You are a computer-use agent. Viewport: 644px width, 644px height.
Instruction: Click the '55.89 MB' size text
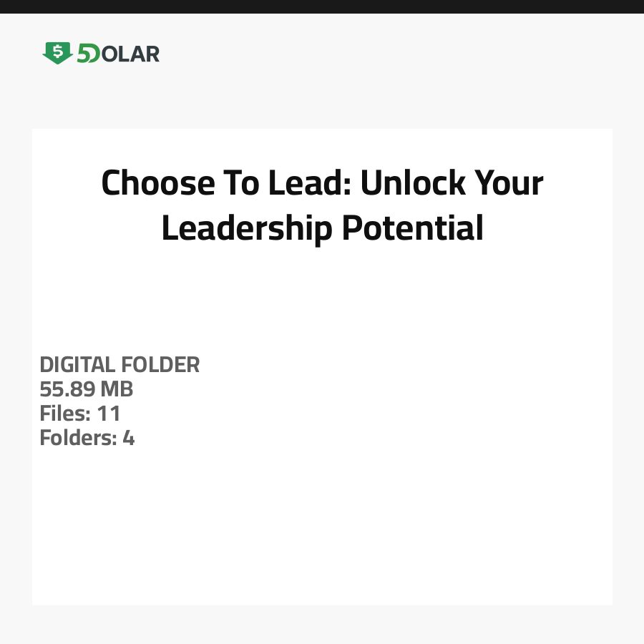(x=87, y=389)
